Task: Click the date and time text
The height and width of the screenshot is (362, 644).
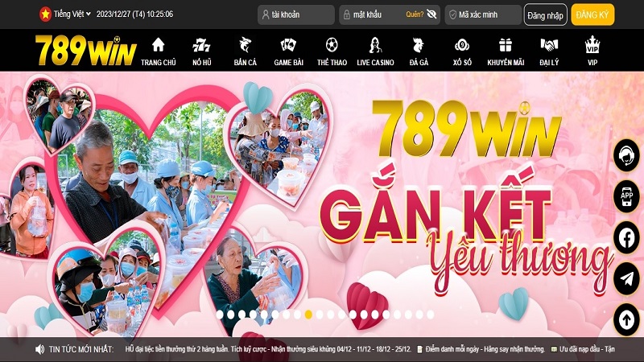Action: tap(134, 14)
